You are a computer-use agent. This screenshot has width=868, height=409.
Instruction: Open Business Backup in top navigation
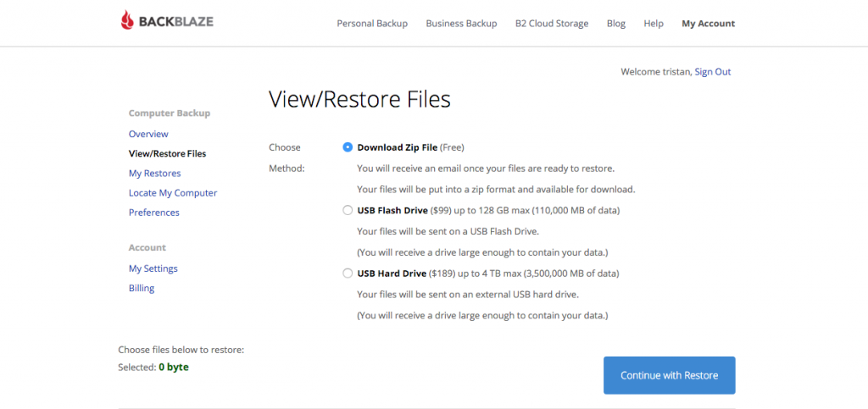click(461, 24)
